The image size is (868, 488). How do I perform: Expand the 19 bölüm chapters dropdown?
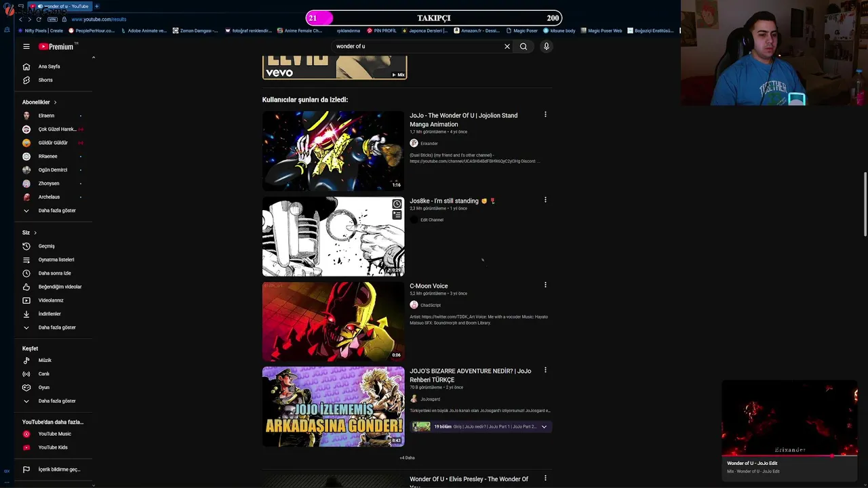coord(544,427)
